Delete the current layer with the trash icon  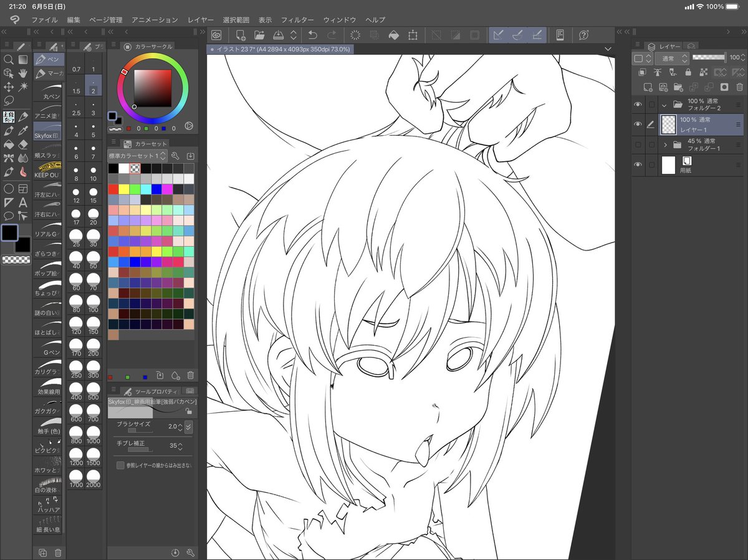tap(739, 88)
